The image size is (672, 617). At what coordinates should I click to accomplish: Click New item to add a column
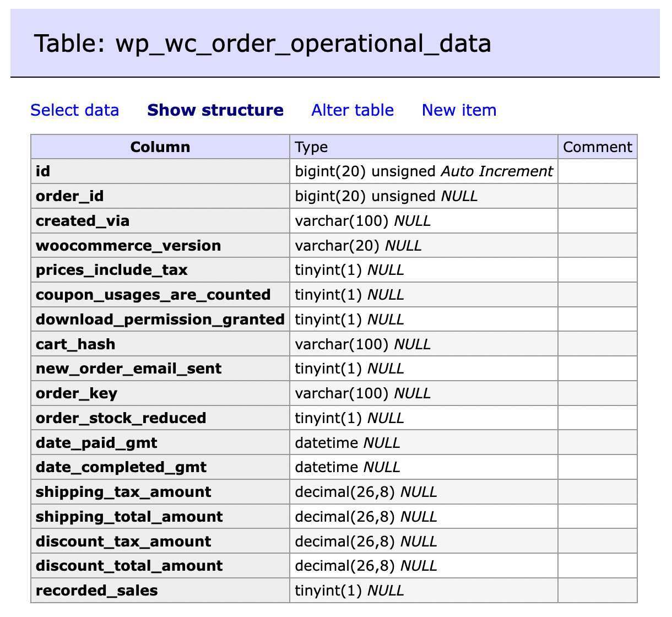tap(458, 110)
